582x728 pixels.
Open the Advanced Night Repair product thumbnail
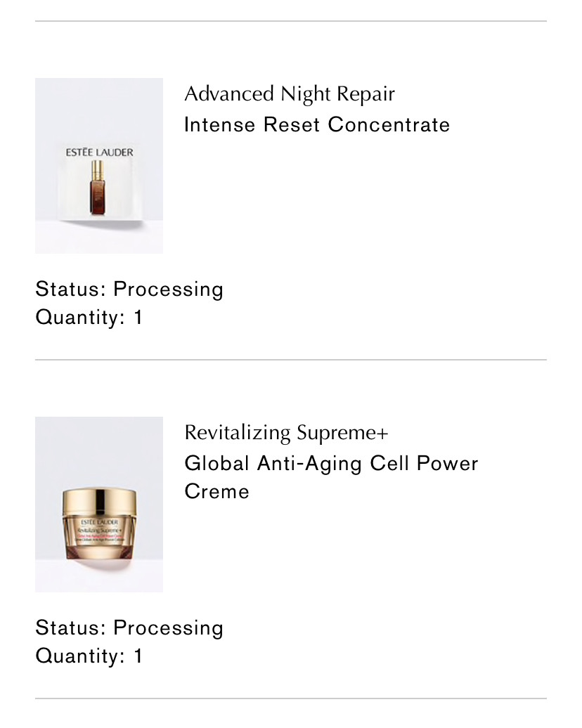pyautogui.click(x=99, y=166)
